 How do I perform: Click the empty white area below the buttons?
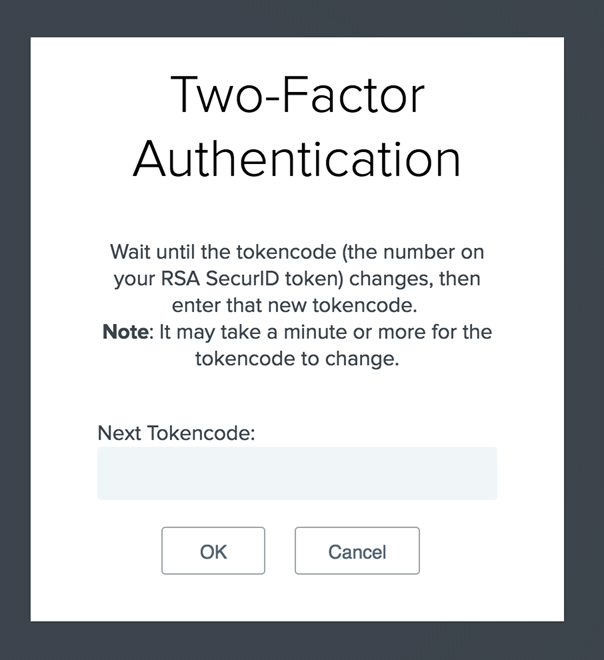297,598
